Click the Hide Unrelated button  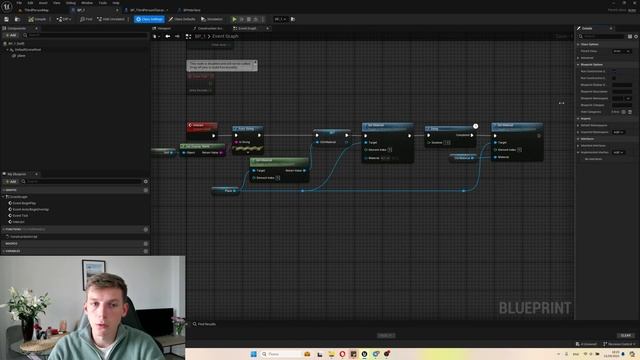tap(111, 19)
